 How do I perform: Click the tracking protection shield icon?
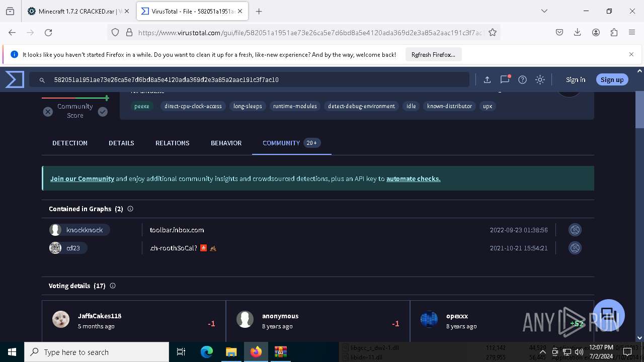[115, 32]
